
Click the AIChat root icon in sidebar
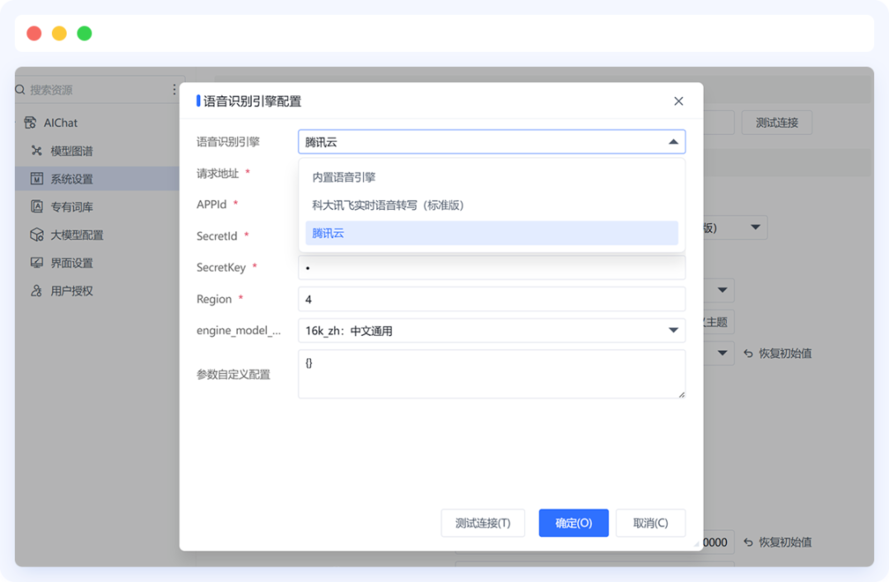coord(30,123)
